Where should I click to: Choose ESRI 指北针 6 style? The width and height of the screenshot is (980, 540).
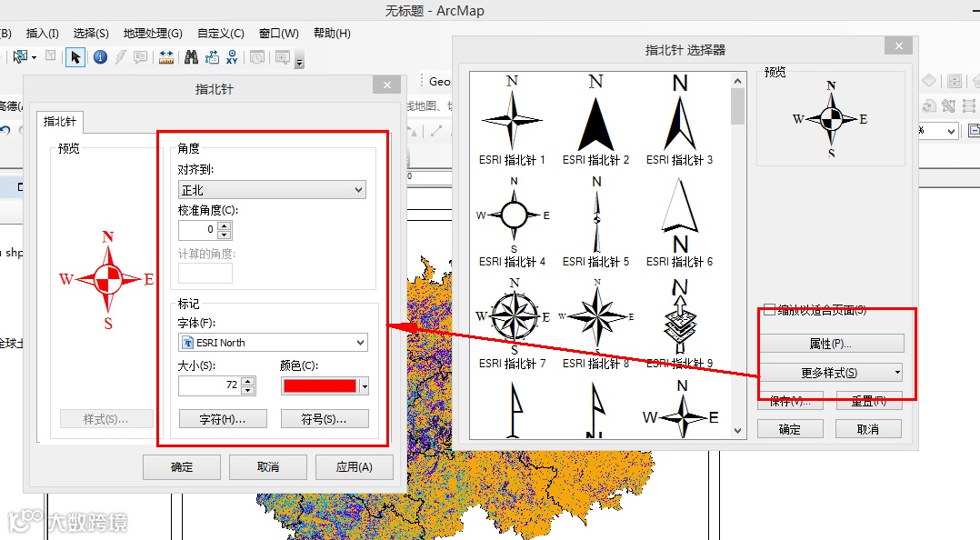coord(679,222)
